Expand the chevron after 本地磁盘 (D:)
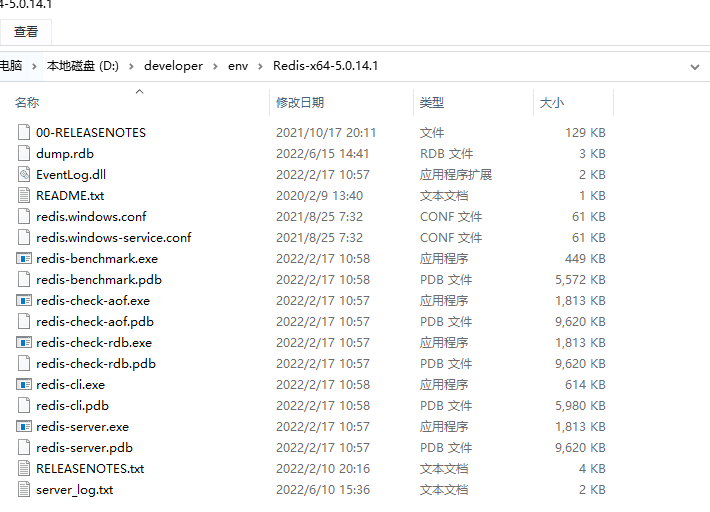 coord(131,67)
